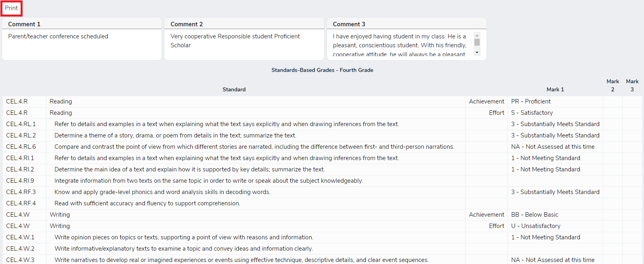
Task: Click the Standards-Based Grades - Fourth Grade title
Action: pos(322,70)
